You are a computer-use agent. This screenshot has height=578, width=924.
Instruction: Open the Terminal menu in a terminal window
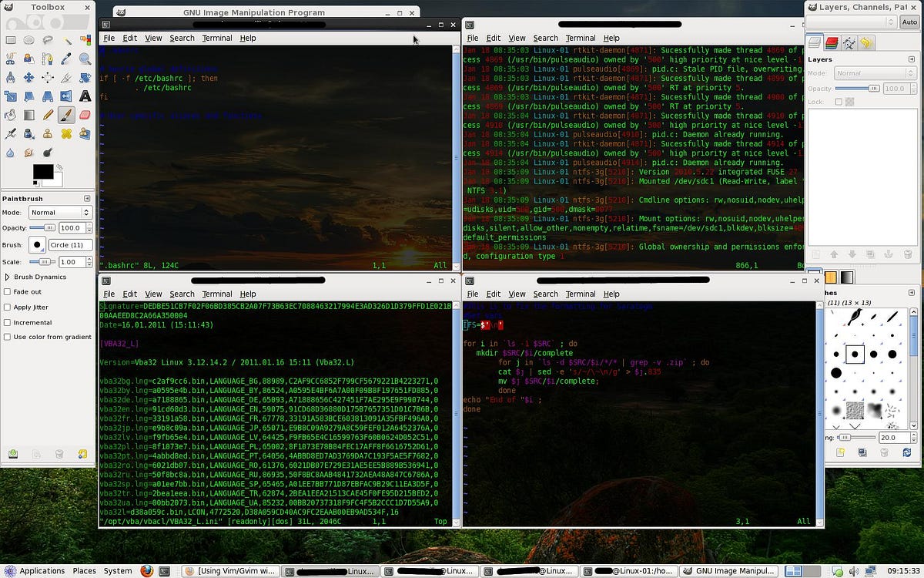tap(216, 38)
